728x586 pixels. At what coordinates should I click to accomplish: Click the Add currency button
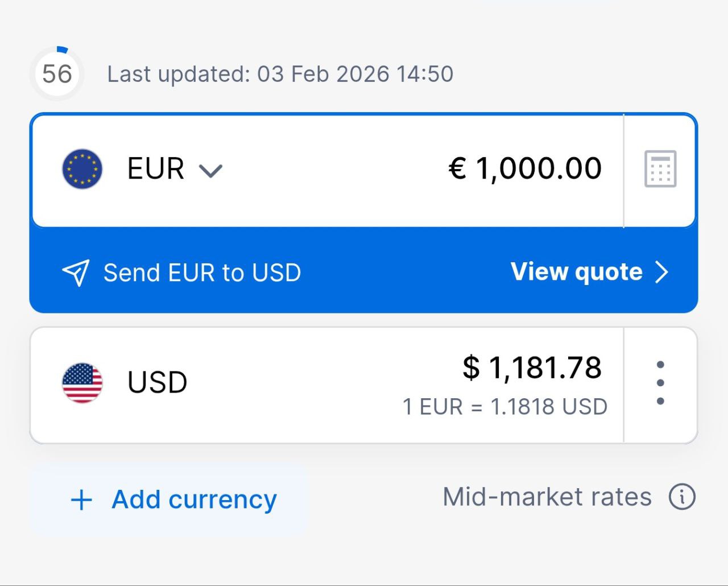pos(169,500)
